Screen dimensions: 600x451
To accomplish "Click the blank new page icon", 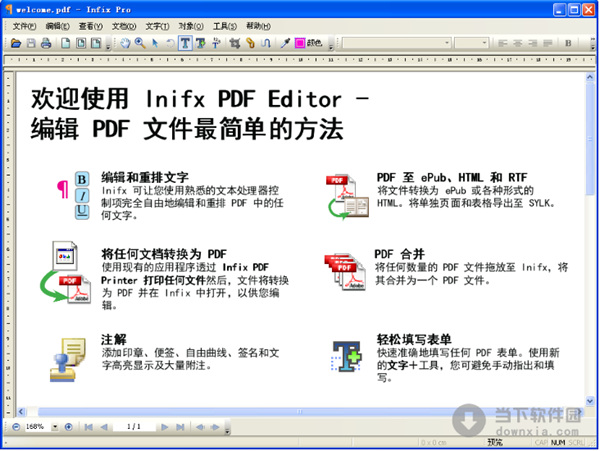I will click(65, 43).
